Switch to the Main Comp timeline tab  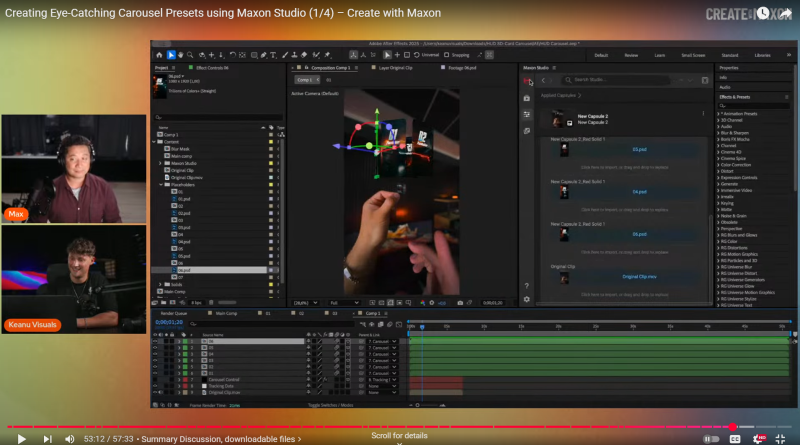tap(227, 313)
